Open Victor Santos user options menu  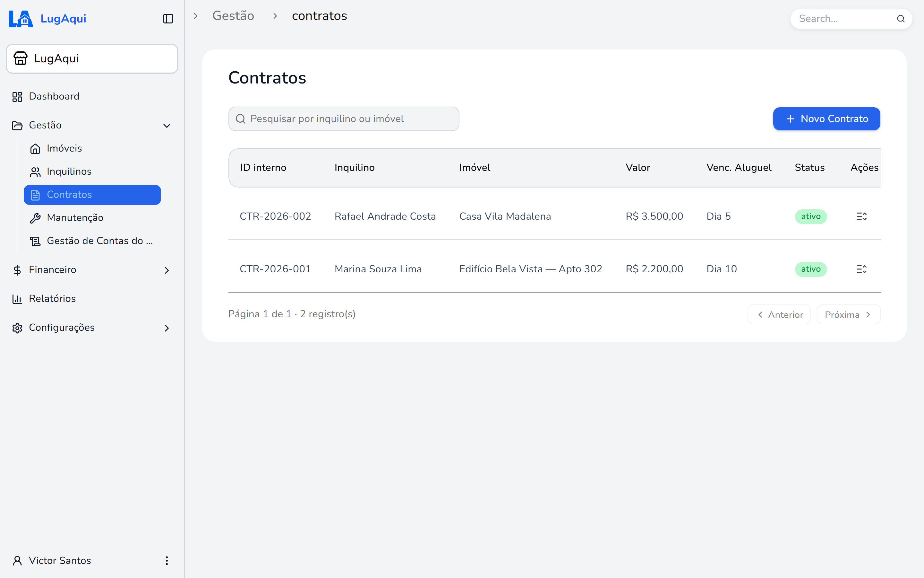pos(167,560)
